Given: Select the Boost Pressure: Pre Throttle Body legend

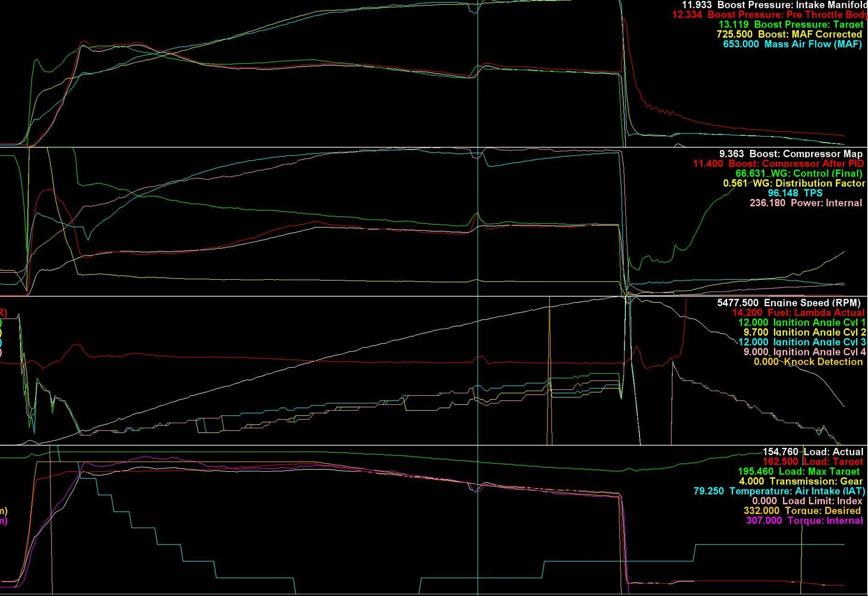Looking at the screenshot, I should pos(770,15).
